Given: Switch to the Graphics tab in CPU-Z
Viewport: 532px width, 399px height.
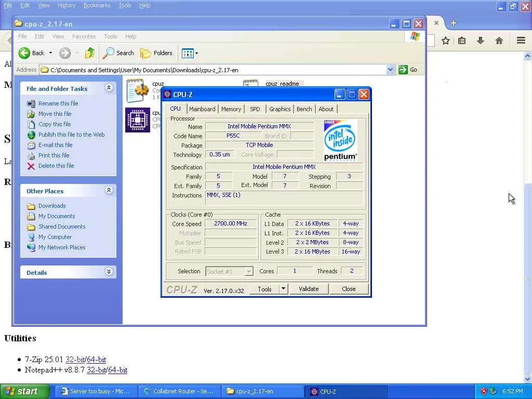Looking at the screenshot, I should point(280,109).
